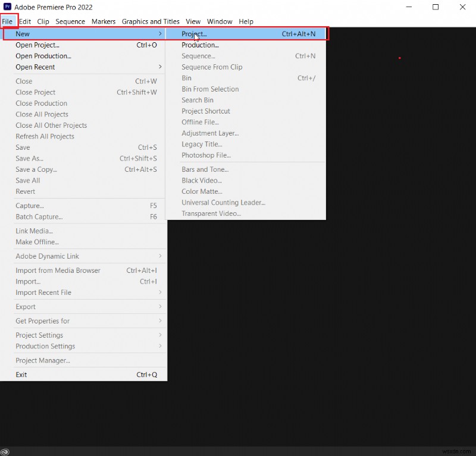This screenshot has width=476, height=456.
Task: Select Sequence From Clip
Action: click(246, 67)
